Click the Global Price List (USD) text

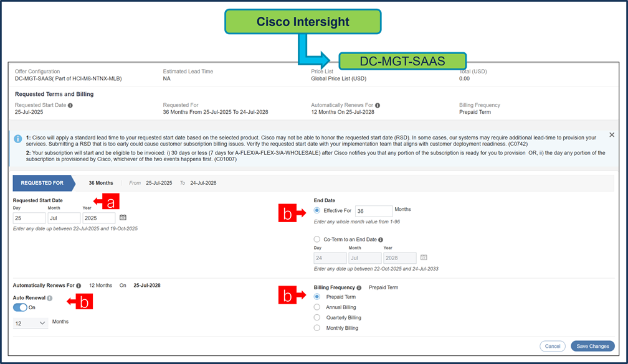click(338, 79)
